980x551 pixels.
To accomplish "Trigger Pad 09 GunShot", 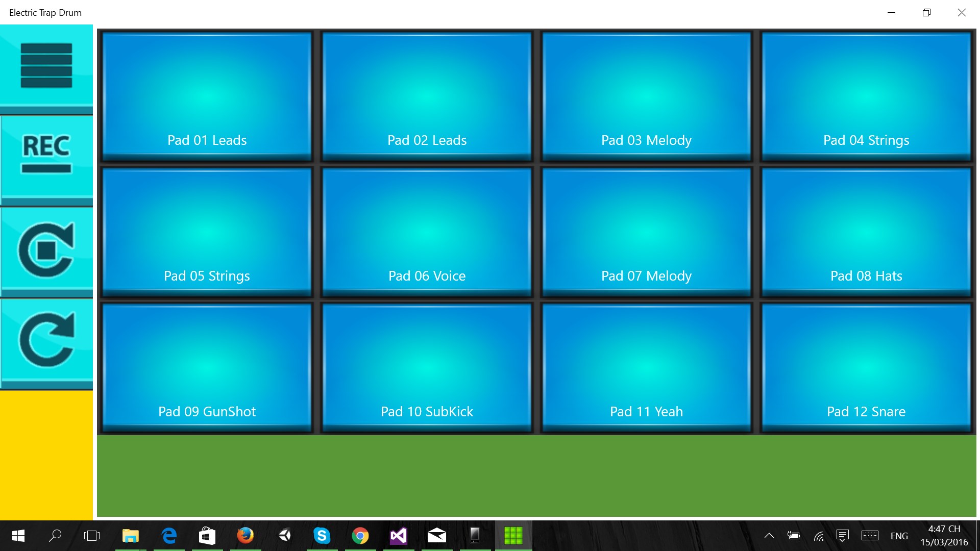I will click(x=206, y=366).
